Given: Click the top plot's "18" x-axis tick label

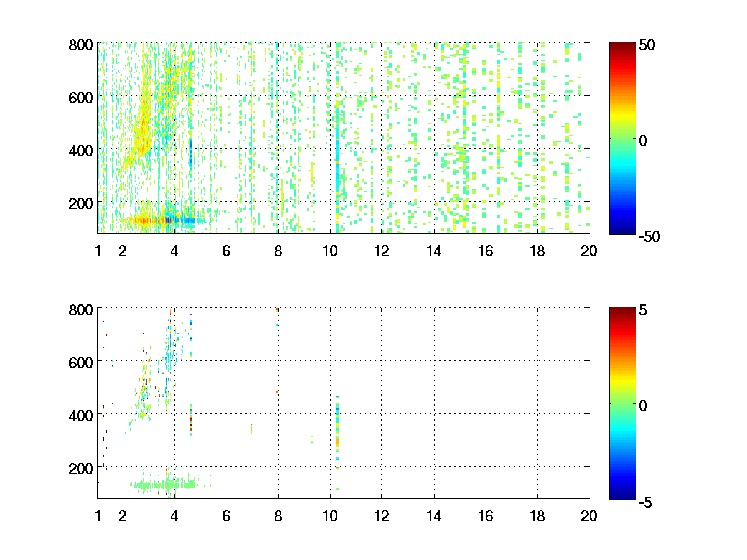Looking at the screenshot, I should (x=537, y=251).
